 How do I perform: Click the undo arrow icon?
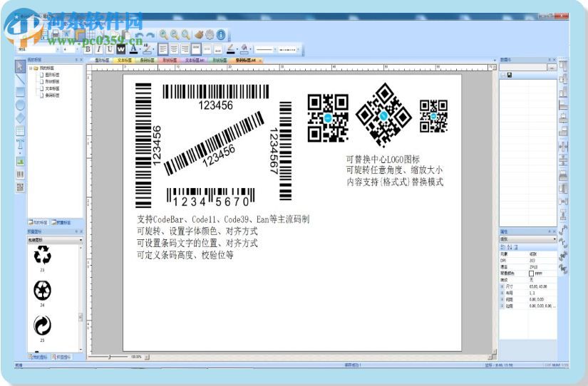(139, 36)
